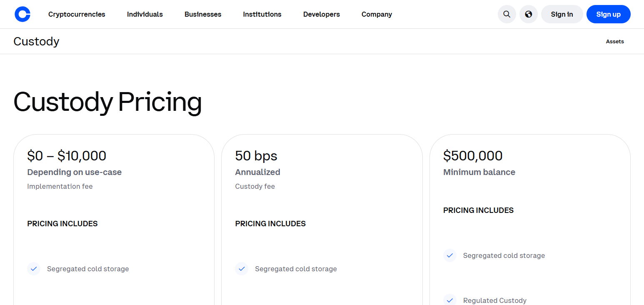Open the Assets link
The width and height of the screenshot is (644, 305).
tap(615, 41)
